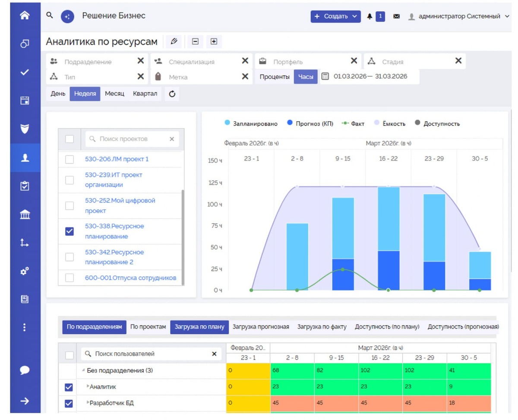Click the refresh icon next to Квартал
The image size is (518, 420).
coord(172,94)
